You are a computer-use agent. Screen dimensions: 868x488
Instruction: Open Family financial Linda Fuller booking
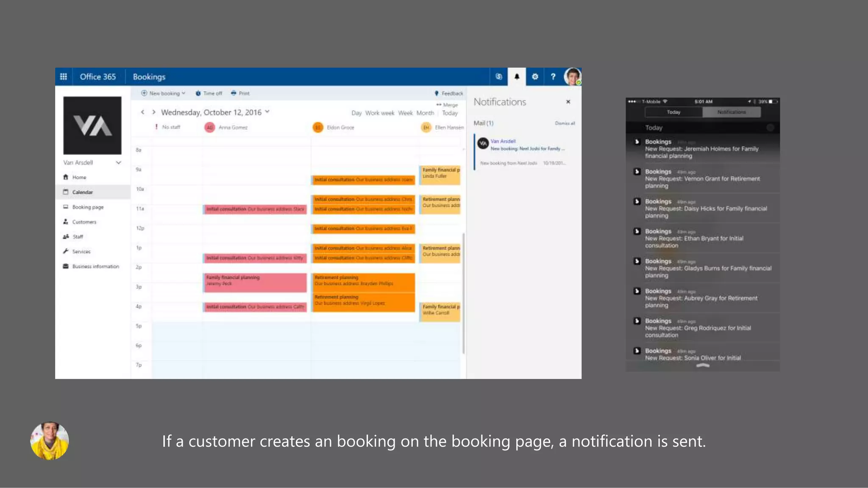tap(440, 175)
